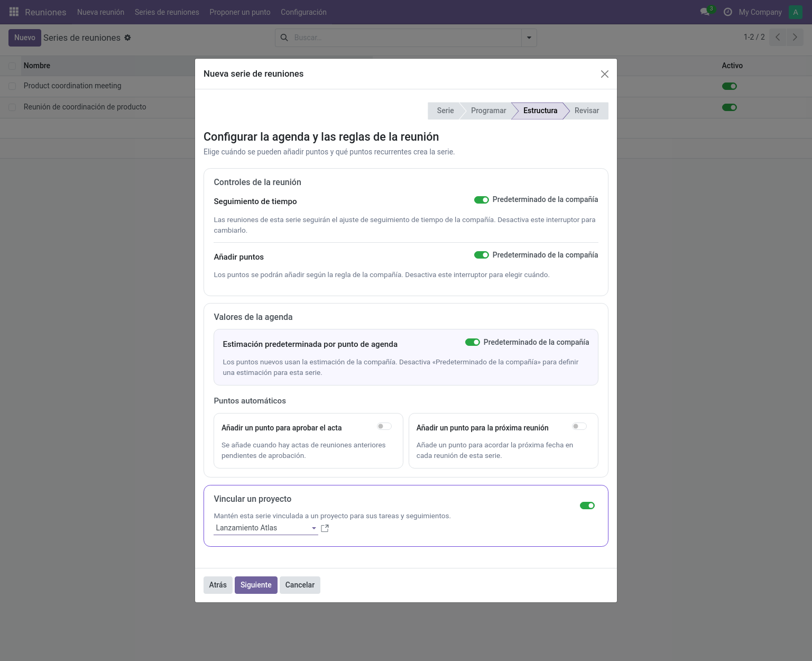Image resolution: width=812 pixels, height=661 pixels.
Task: Check the Product coordination meeting row
Action: click(12, 86)
